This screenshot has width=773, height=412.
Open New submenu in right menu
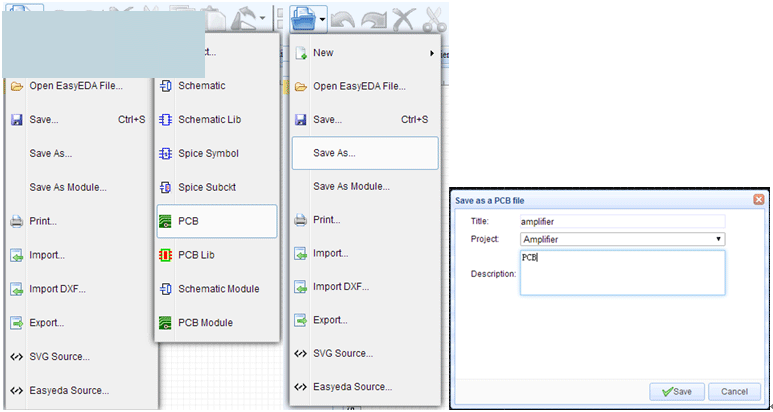point(365,53)
